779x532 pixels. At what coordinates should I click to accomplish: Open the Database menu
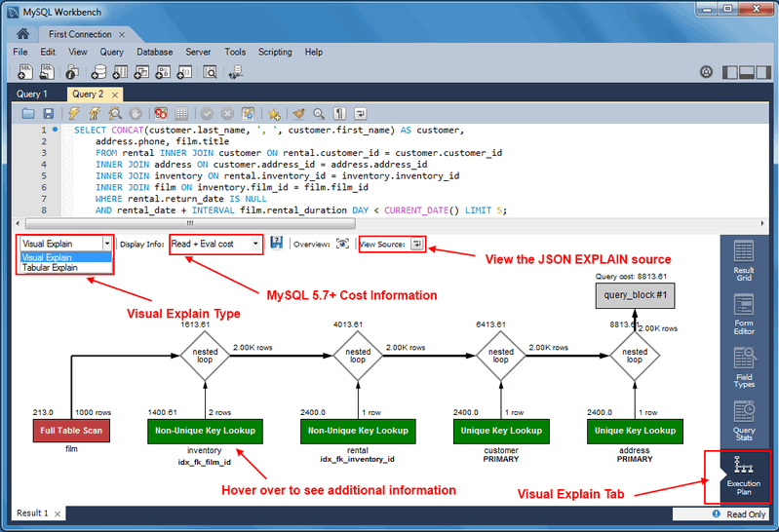coord(154,53)
